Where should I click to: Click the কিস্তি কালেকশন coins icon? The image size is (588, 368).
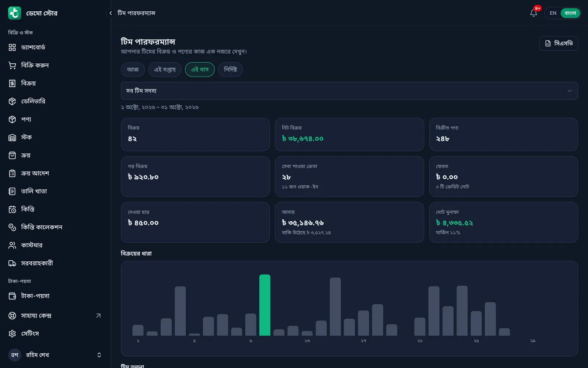[x=12, y=227]
